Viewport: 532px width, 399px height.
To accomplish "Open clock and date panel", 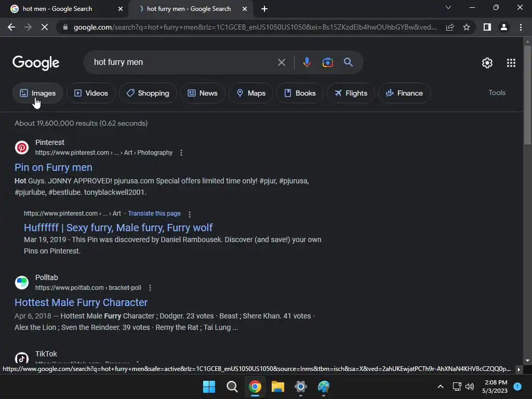I will click(495, 387).
